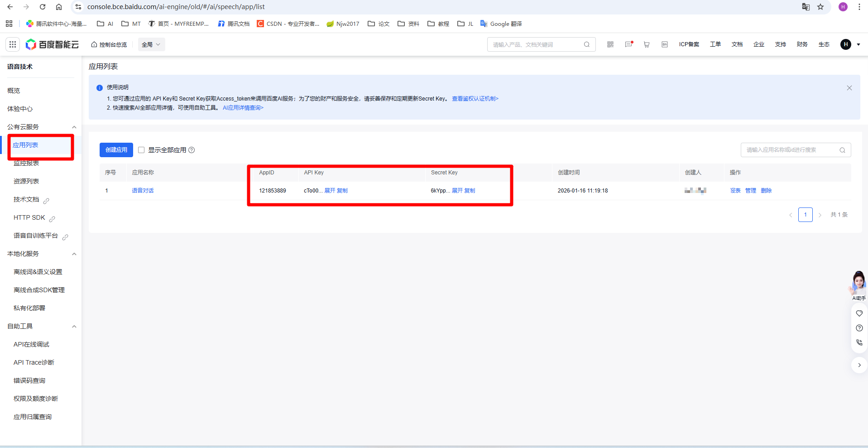Open ICP备案 in the top navigation
This screenshot has height=448, width=868.
pyautogui.click(x=689, y=44)
